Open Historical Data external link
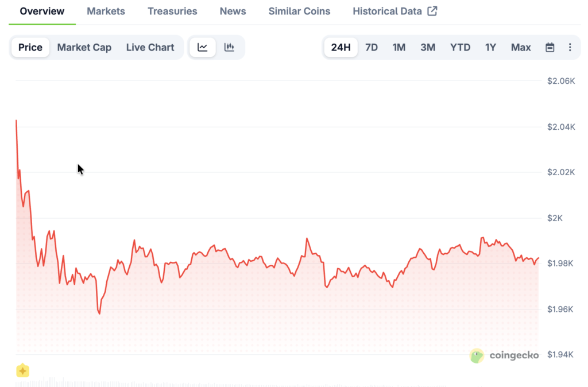Image resolution: width=588 pixels, height=387 pixels. [394, 11]
